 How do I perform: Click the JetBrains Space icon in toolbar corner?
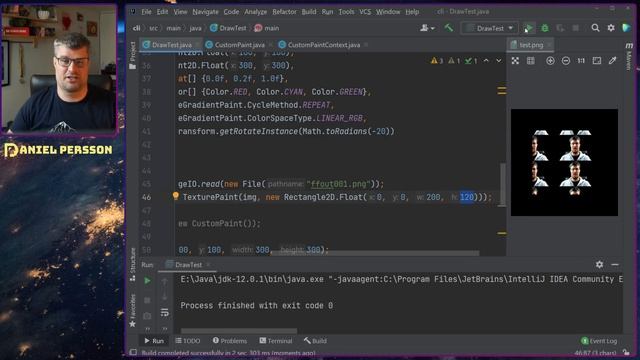626,28
